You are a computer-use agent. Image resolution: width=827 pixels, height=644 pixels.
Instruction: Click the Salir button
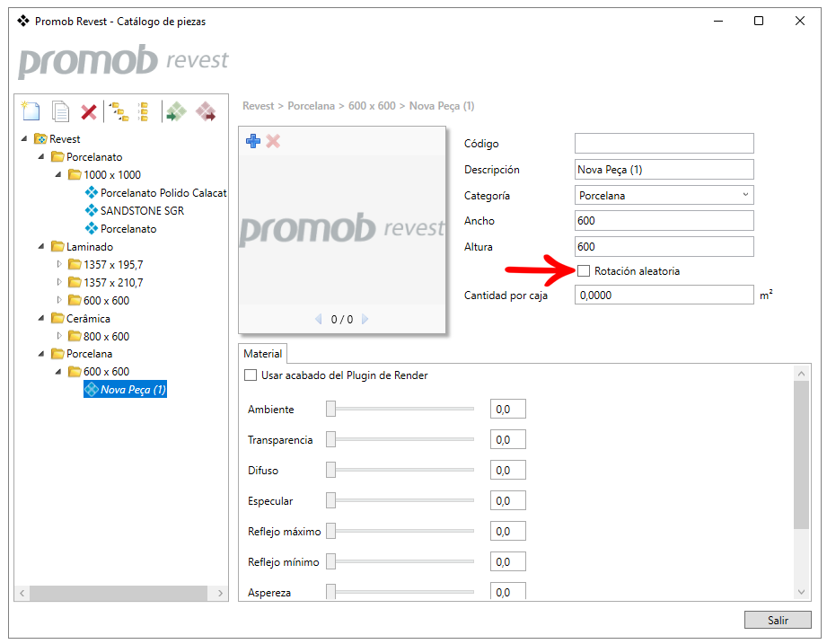pos(778,621)
